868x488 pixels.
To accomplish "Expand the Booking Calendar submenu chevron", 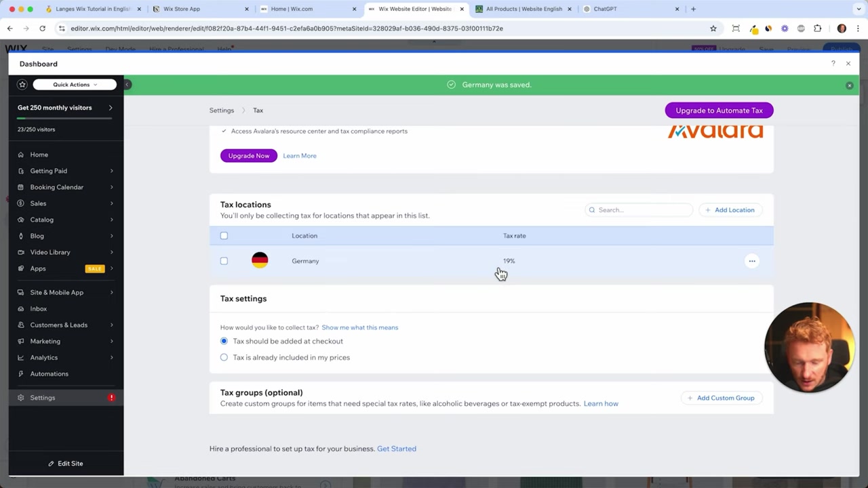I will coord(111,187).
